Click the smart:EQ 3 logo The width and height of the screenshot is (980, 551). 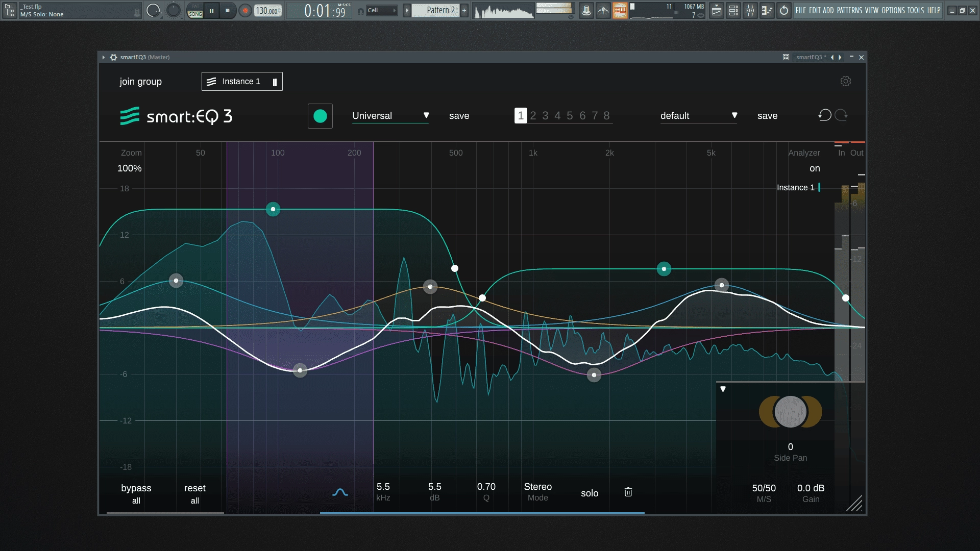click(176, 116)
